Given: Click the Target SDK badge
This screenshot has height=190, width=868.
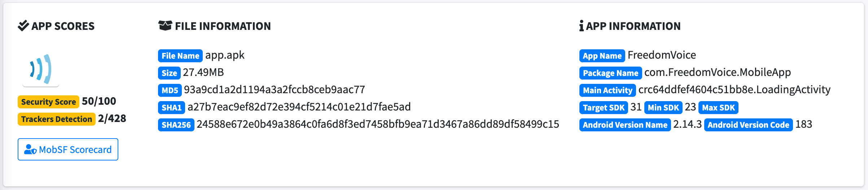Looking at the screenshot, I should tap(604, 108).
